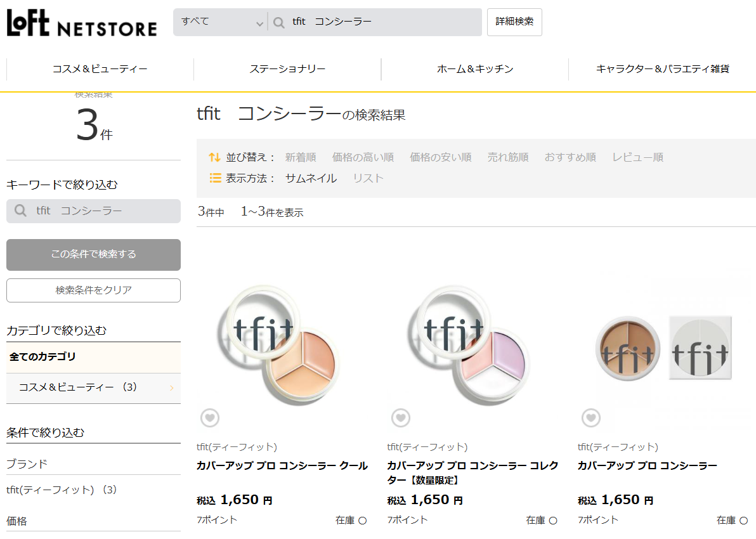Click the 1~3件を表示 text
This screenshot has height=539, width=756.
click(272, 212)
